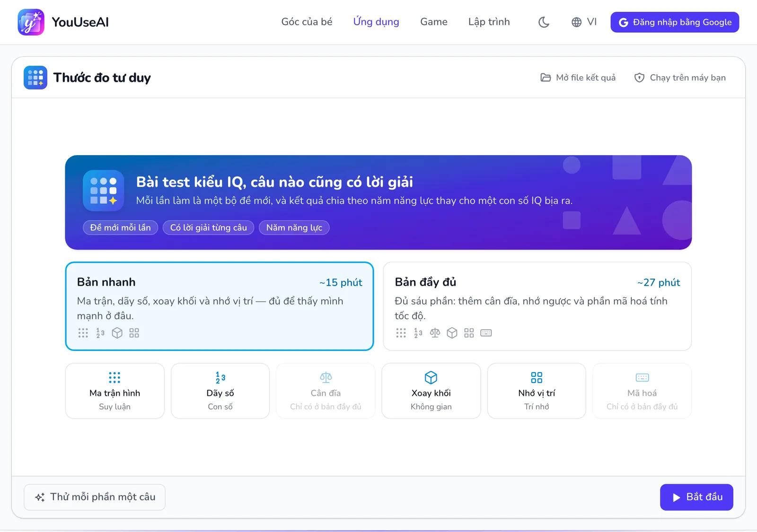Click the dot matrix icon in Bản đầy đủ

point(401,333)
